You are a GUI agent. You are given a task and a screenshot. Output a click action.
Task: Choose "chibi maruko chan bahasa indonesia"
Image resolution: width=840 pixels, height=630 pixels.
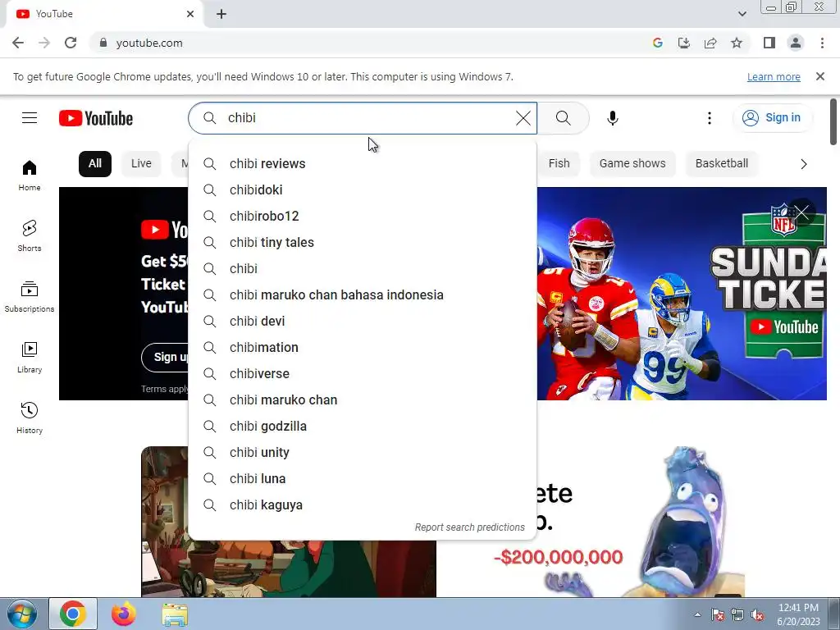coord(363,294)
